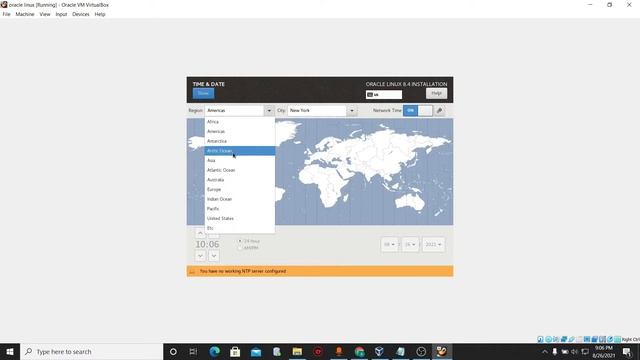Open File Explorer from the taskbar
Viewport: 640px width, 360px height.
pyautogui.click(x=297, y=351)
